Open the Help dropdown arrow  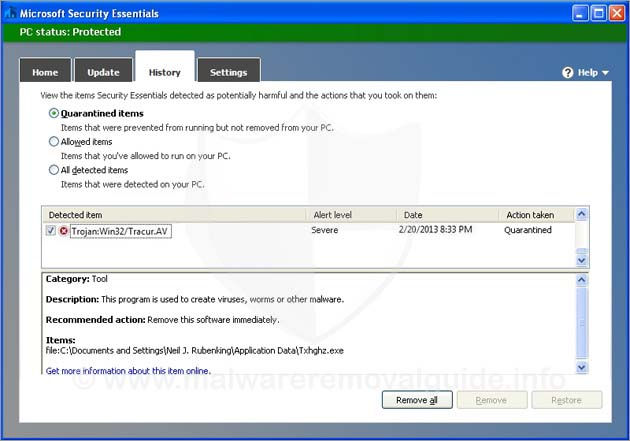coord(605,73)
